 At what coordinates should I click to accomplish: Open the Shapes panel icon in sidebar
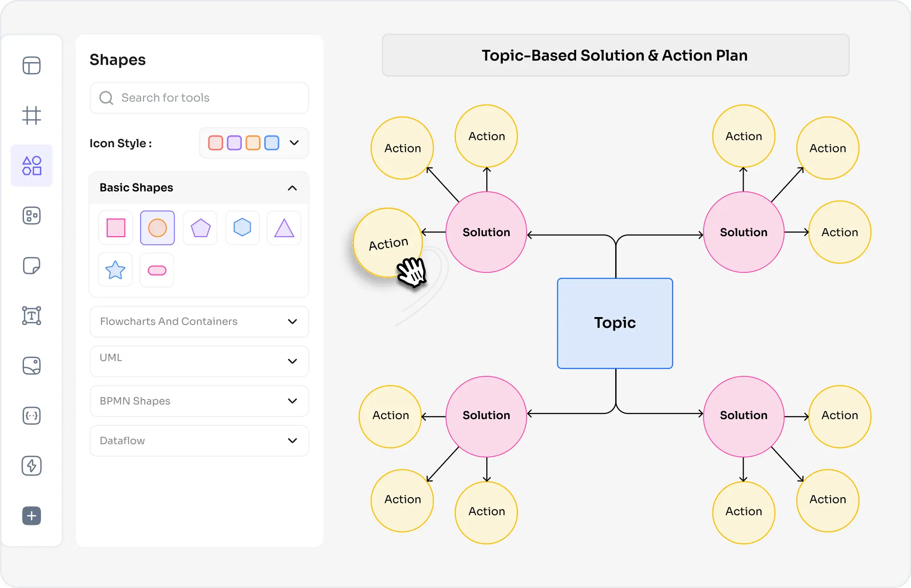coord(32,166)
